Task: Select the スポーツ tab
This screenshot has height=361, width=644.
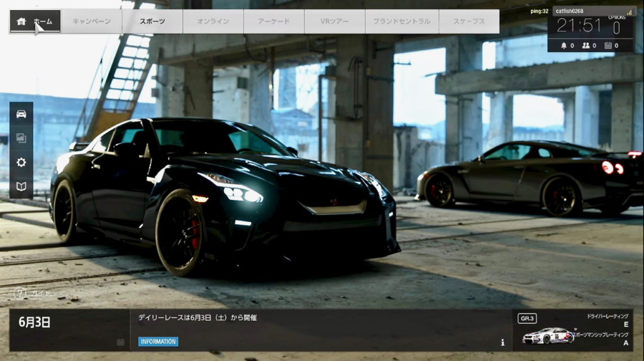Action: (152, 21)
